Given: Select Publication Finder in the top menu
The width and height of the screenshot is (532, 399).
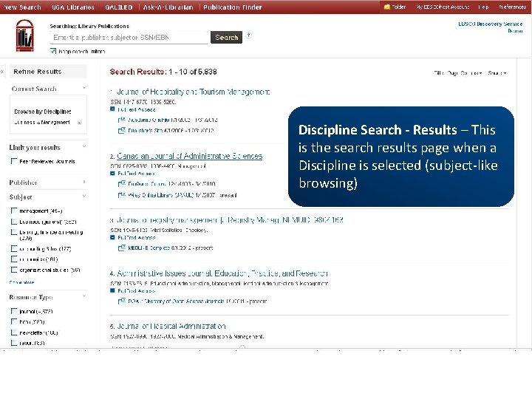Looking at the screenshot, I should point(233,7).
